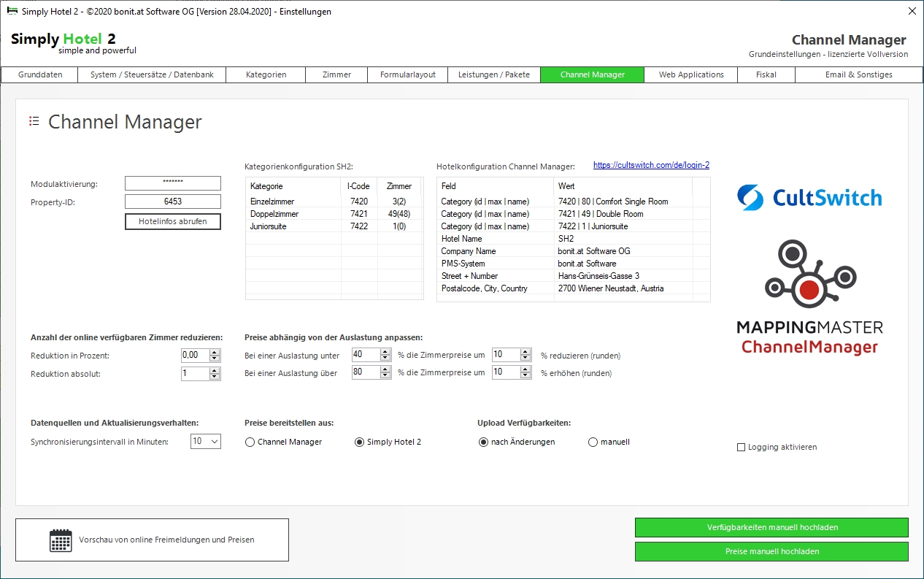Open Leistungen / Pakete tab
The image size is (924, 579).
(x=494, y=74)
